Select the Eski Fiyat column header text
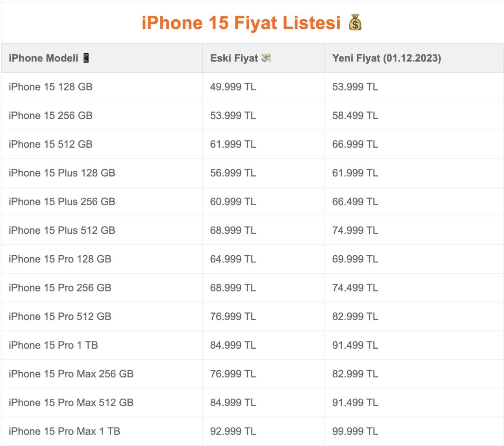The image size is (504, 446). 234,58
